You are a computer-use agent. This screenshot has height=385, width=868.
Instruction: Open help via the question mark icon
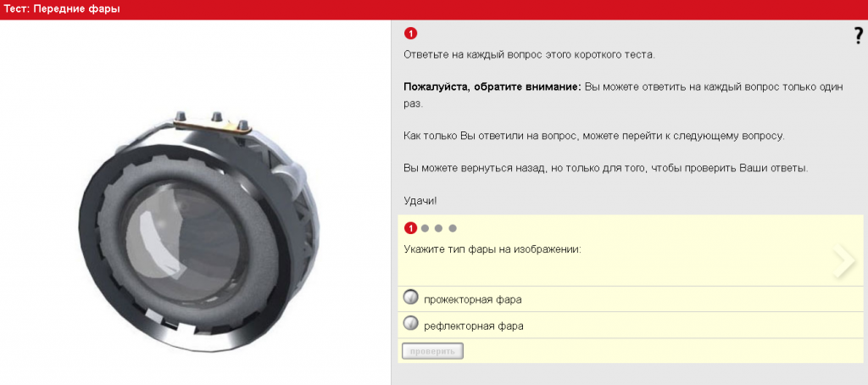click(858, 35)
